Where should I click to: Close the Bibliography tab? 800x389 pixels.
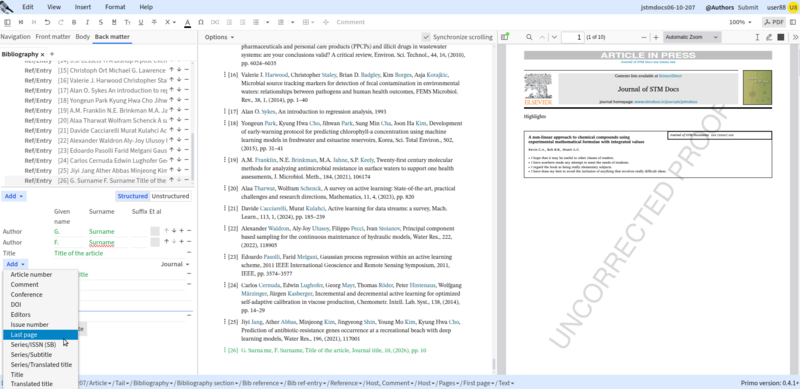[x=43, y=54]
